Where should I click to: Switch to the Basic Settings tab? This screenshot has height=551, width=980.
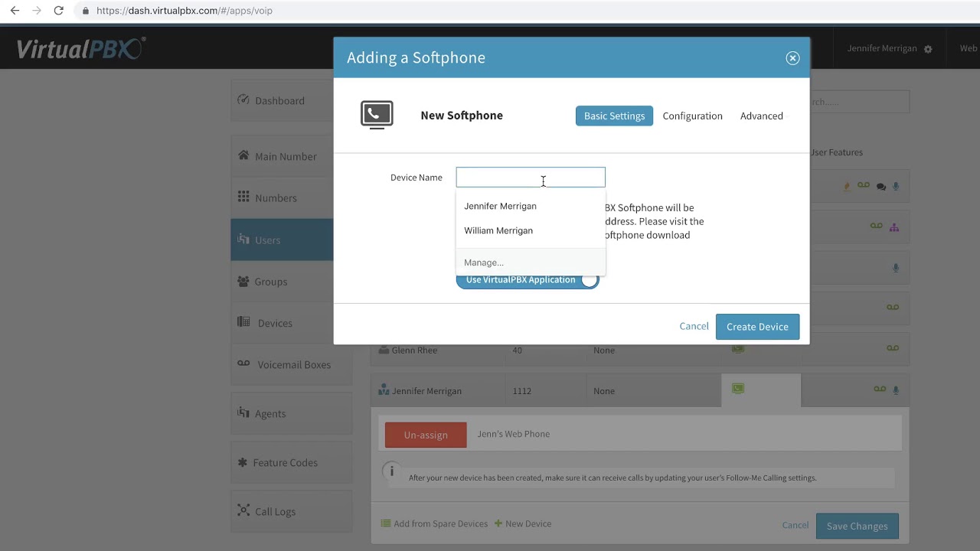[614, 116]
